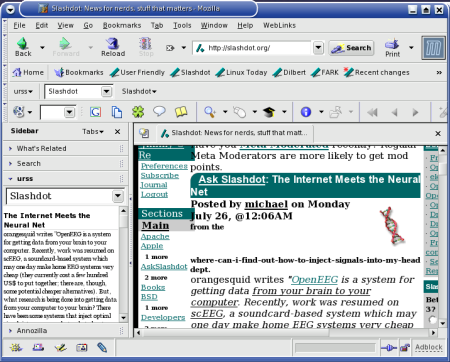Click the michael author link

266,204
